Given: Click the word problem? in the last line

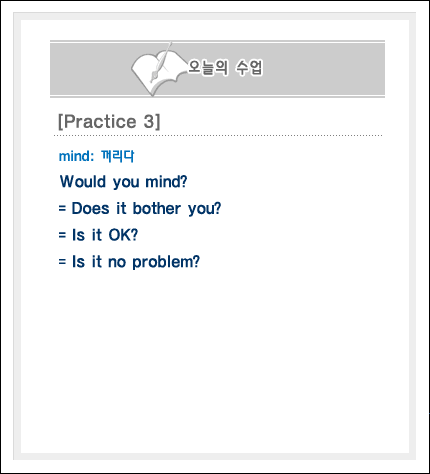Looking at the screenshot, I should 166,262.
